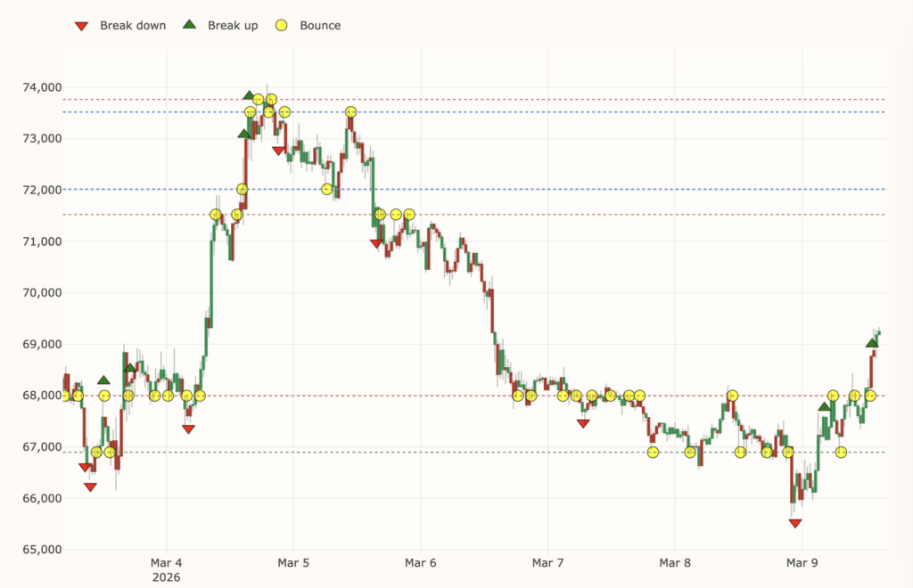Click the Bounce legend label text
The width and height of the screenshot is (913, 588).
321,25
